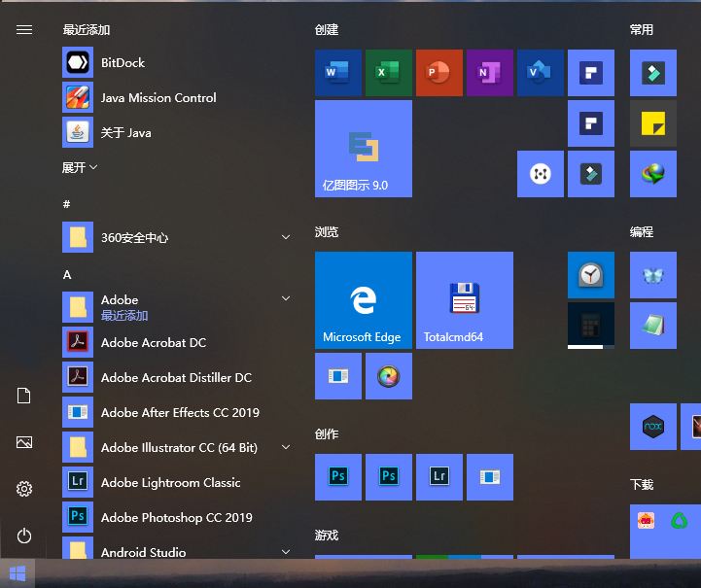This screenshot has height=588, width=701.
Task: Launch BitDock from recently added
Action: 176,62
